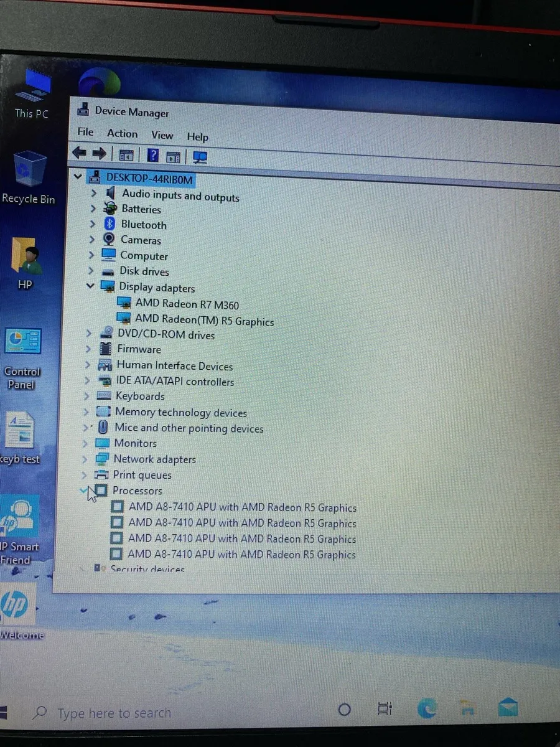Expand the DVD/CD-ROM drives category

[89, 333]
